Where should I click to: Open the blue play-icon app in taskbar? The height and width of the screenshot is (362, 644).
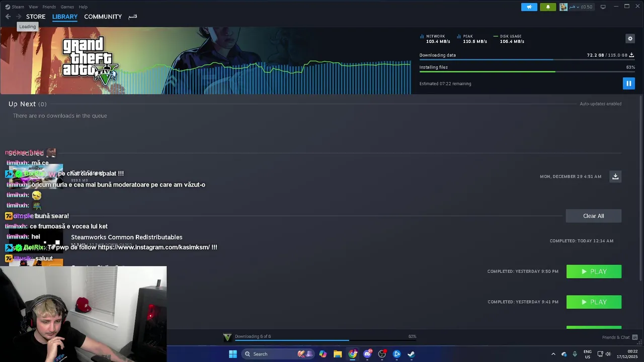coord(396,354)
